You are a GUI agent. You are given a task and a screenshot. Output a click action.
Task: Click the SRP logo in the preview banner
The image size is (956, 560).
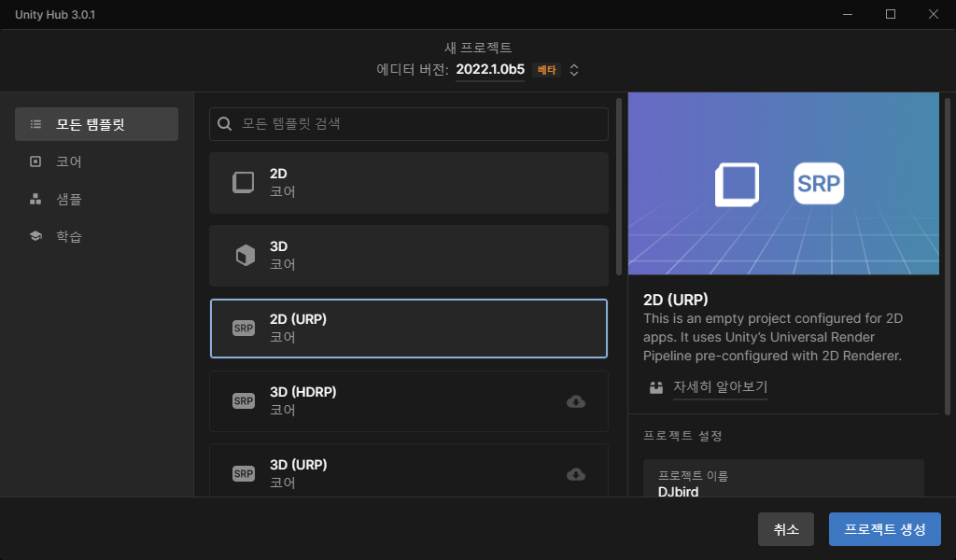point(818,183)
